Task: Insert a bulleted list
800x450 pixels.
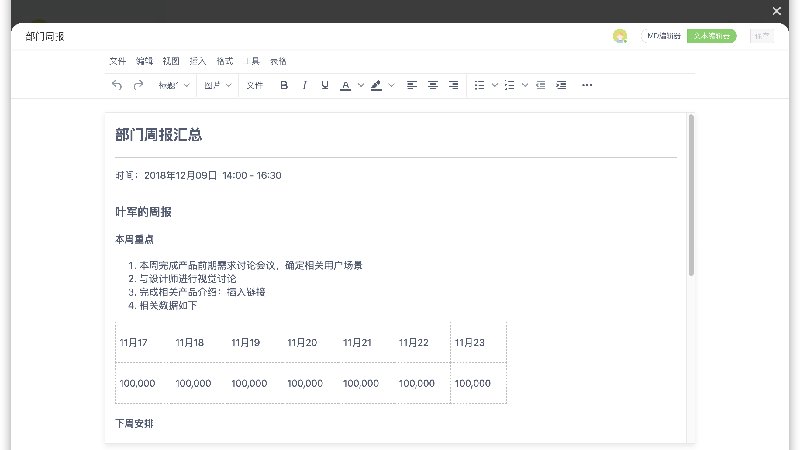Action: click(x=479, y=85)
